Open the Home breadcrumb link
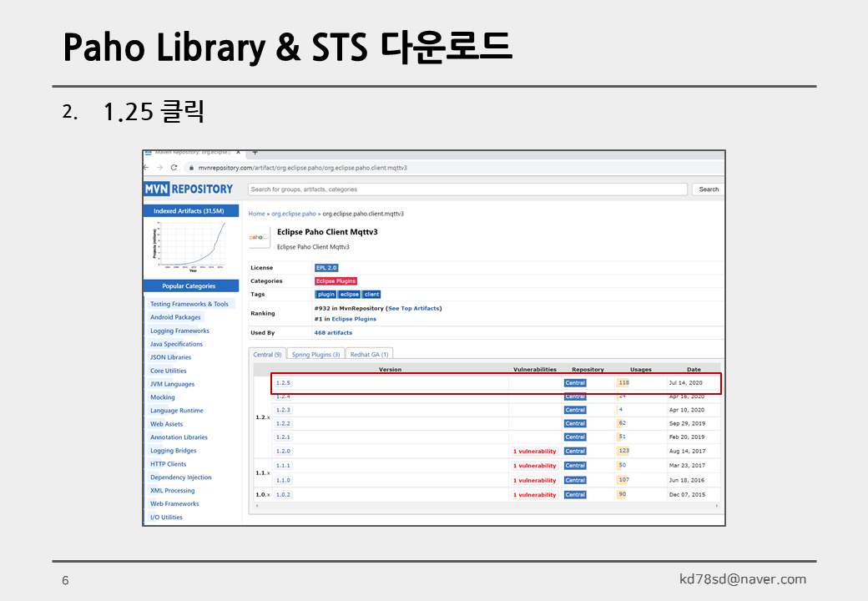868x601 pixels. coord(256,214)
